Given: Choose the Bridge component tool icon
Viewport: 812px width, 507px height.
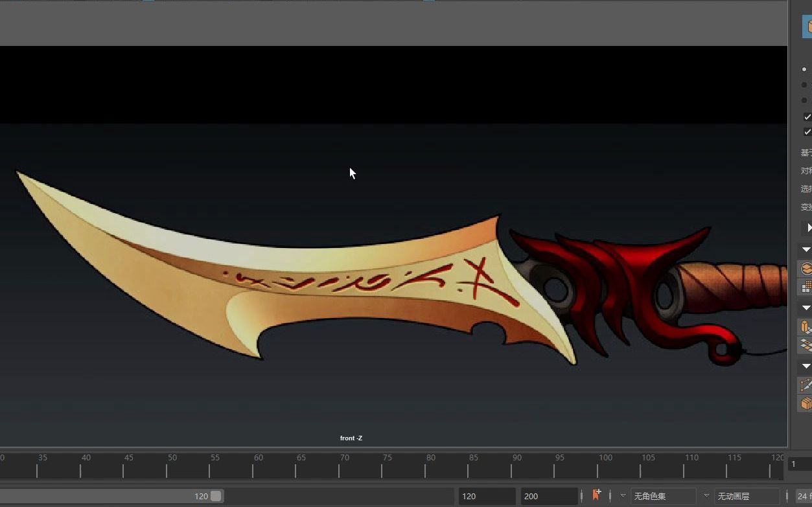Looking at the screenshot, I should (807, 344).
